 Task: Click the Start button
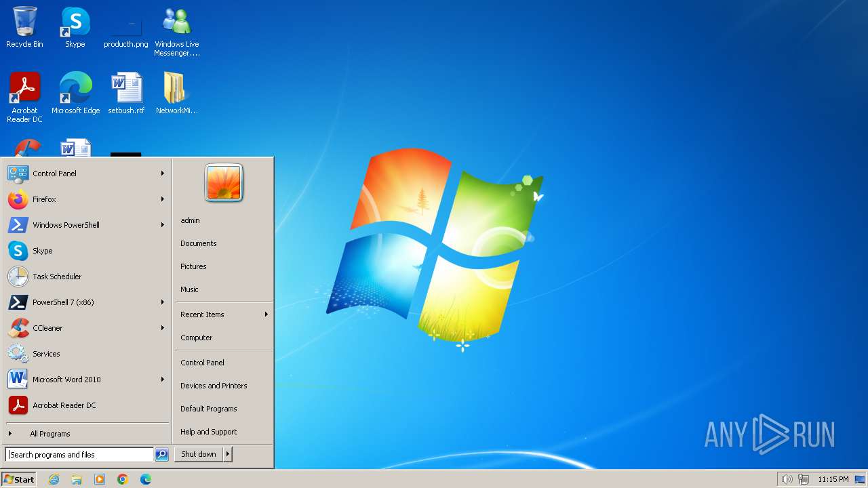tap(19, 479)
